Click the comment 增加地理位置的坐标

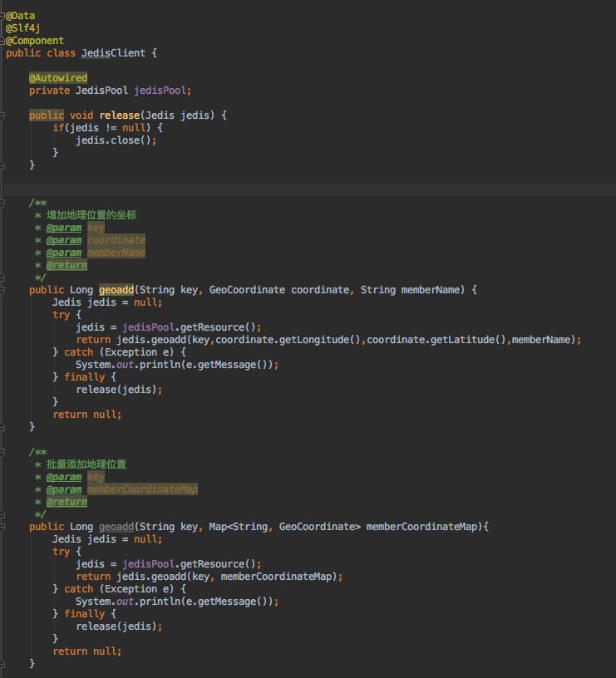coord(91,215)
